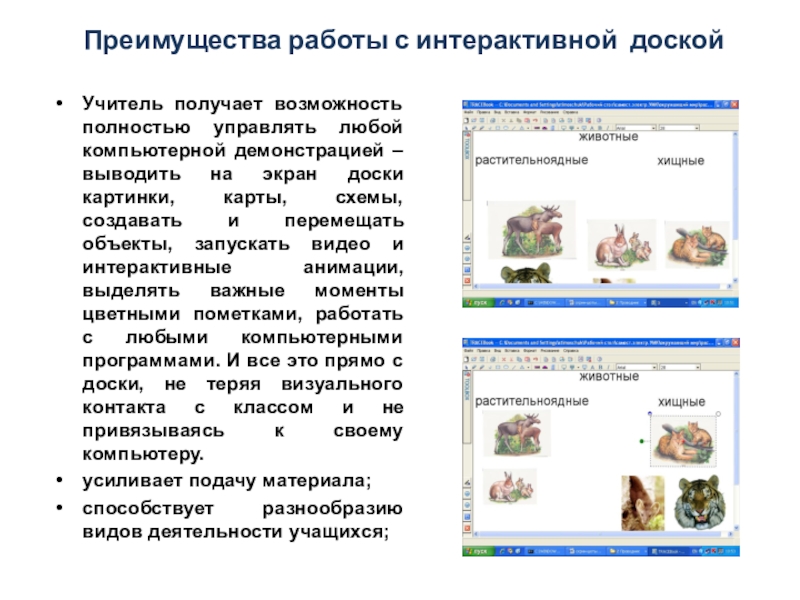The width and height of the screenshot is (800, 600).
Task: Click the пуск Start button in lower screenshot
Action: tap(478, 552)
